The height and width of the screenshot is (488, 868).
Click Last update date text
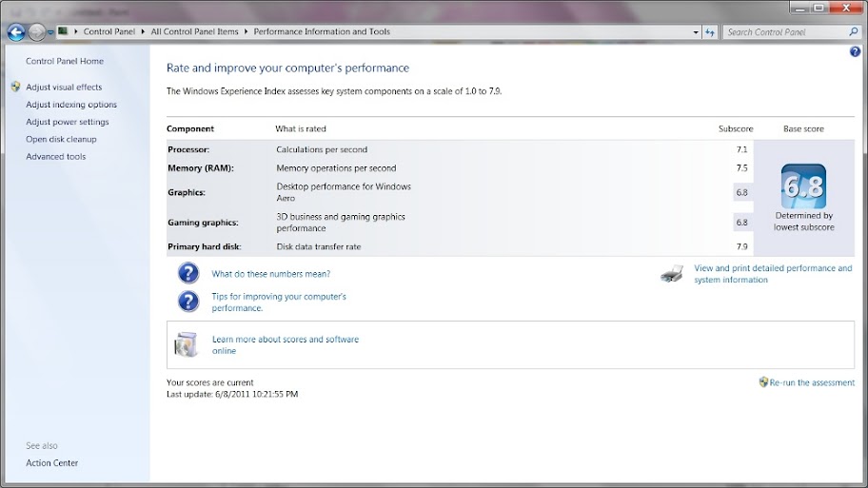[x=232, y=394]
